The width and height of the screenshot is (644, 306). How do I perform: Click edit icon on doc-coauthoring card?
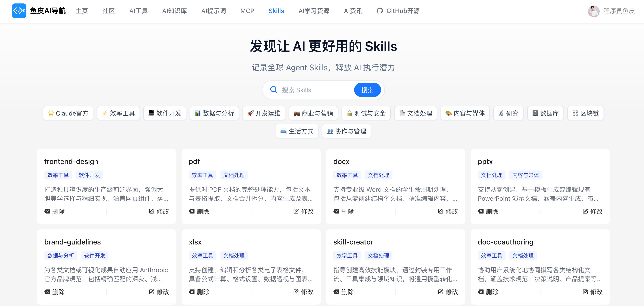(585, 292)
